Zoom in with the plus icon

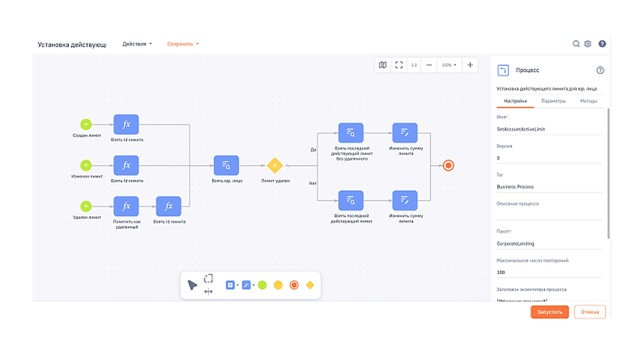tap(470, 65)
